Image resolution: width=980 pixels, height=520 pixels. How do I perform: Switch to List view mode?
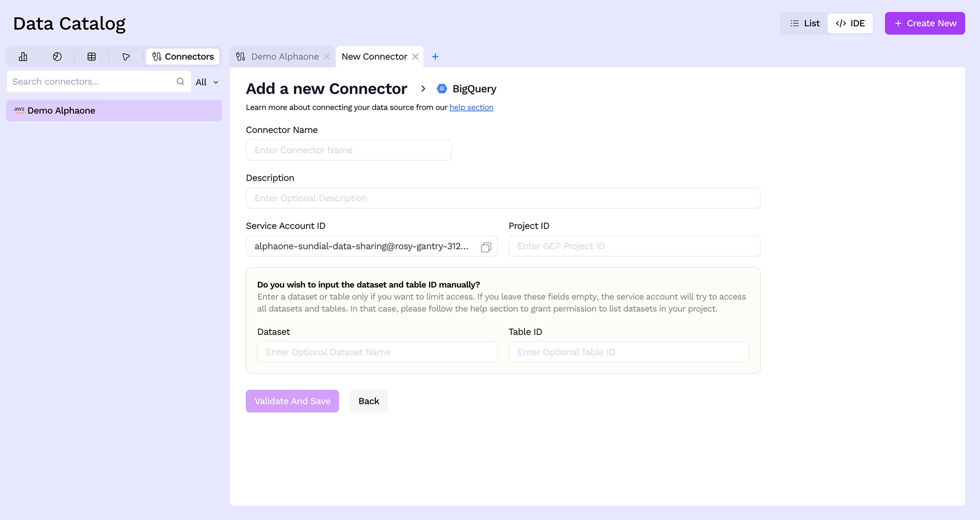coord(805,23)
